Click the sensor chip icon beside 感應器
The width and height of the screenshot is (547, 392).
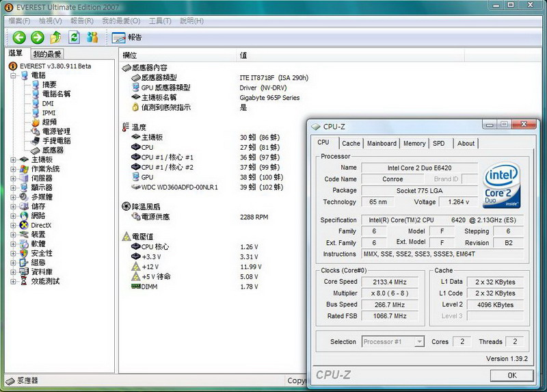click(x=36, y=151)
